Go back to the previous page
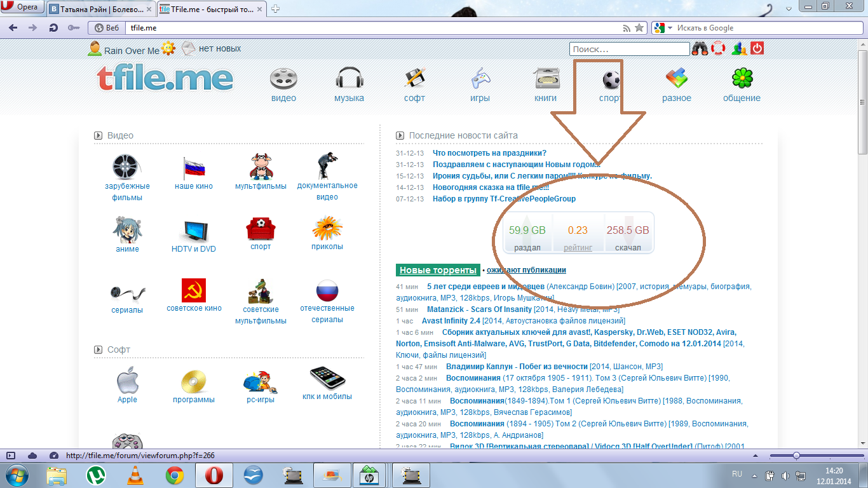Viewport: 868px width, 488px height. click(x=13, y=28)
